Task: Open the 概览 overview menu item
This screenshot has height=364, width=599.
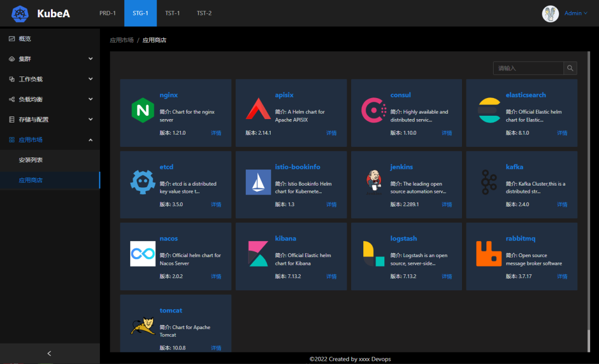Action: [x=50, y=39]
